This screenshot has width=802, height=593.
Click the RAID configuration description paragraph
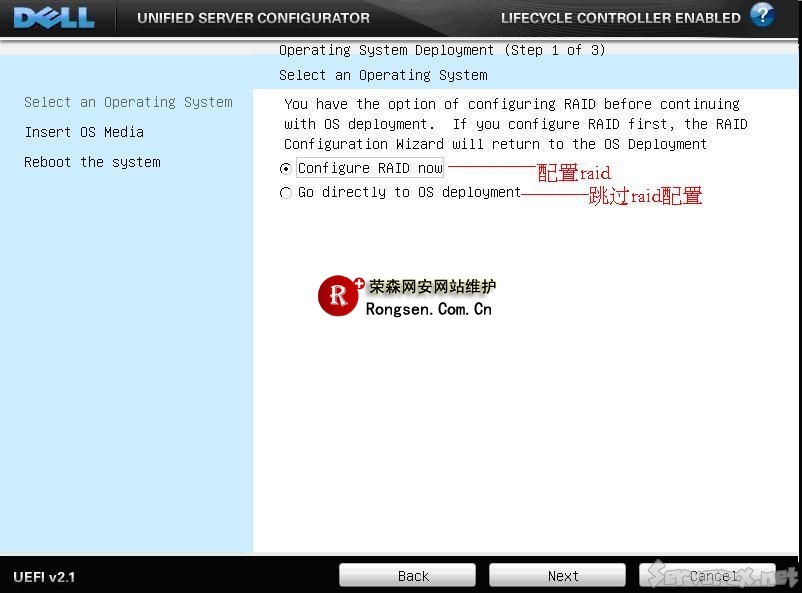515,124
